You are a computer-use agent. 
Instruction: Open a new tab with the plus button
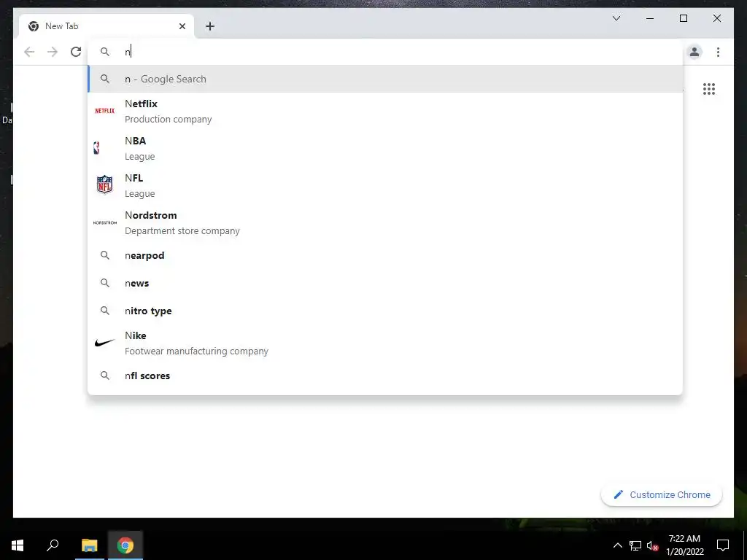tap(210, 26)
